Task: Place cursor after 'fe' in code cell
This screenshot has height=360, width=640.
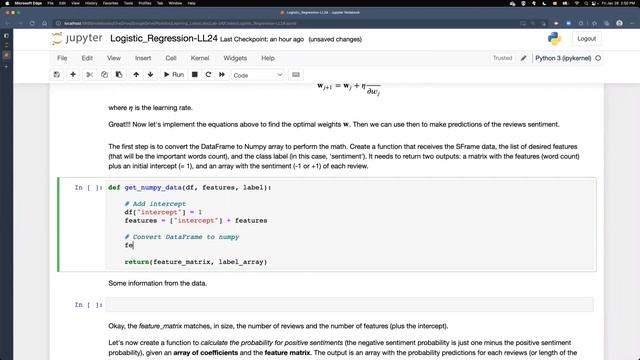Action: point(133,245)
